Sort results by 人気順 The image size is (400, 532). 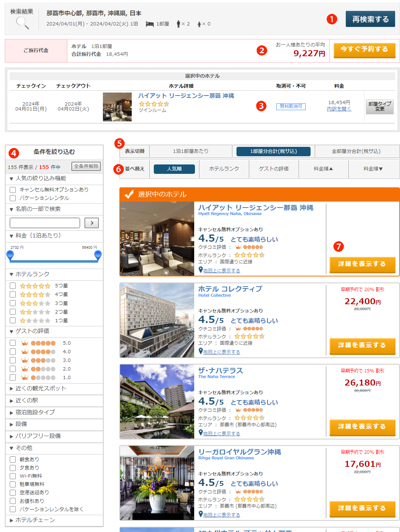click(x=174, y=169)
